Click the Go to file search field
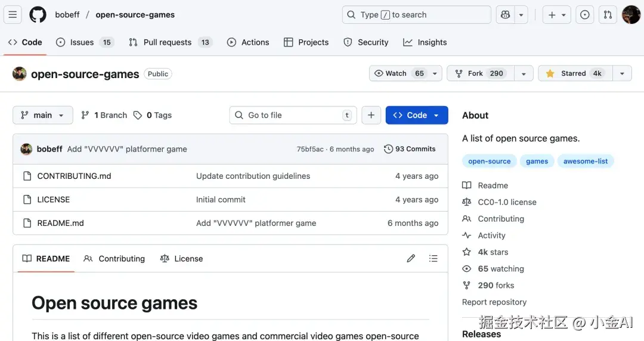Screen dimensions: 644x341 coord(293,116)
